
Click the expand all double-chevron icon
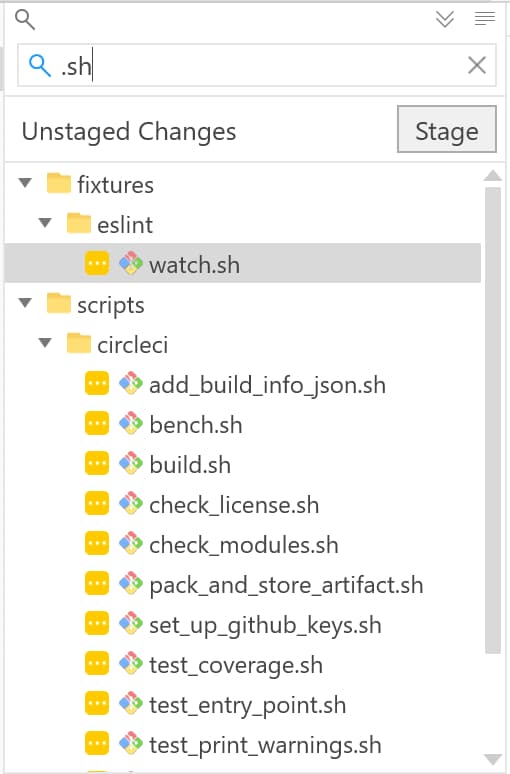point(445,19)
